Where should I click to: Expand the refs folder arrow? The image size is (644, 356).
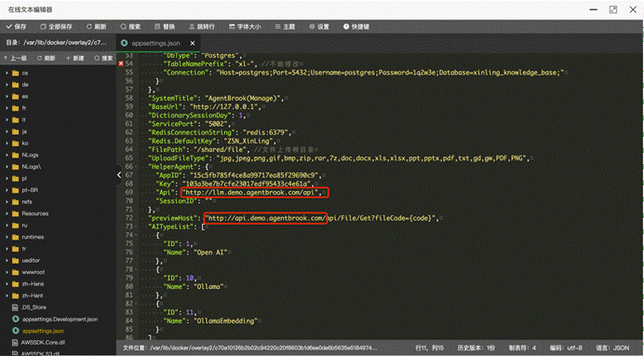(x=7, y=202)
